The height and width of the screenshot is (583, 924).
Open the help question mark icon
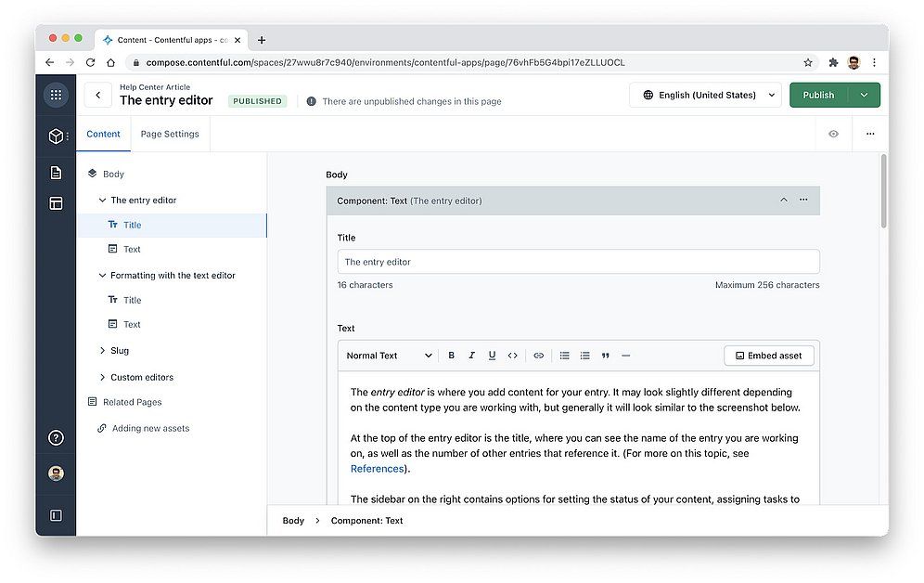tap(56, 438)
